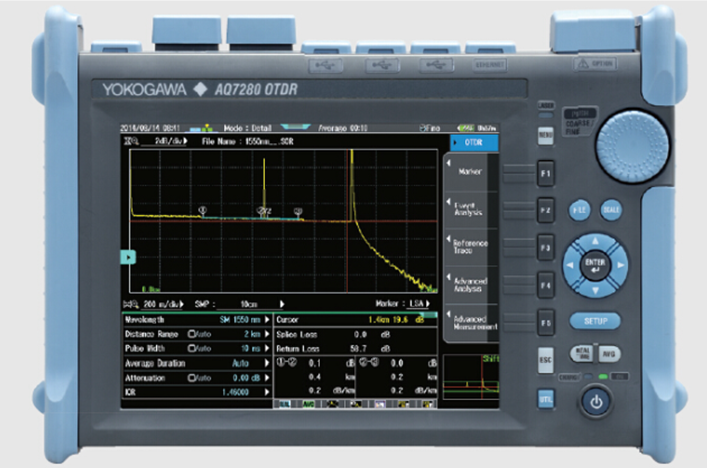Push the rotary knob

632,147
